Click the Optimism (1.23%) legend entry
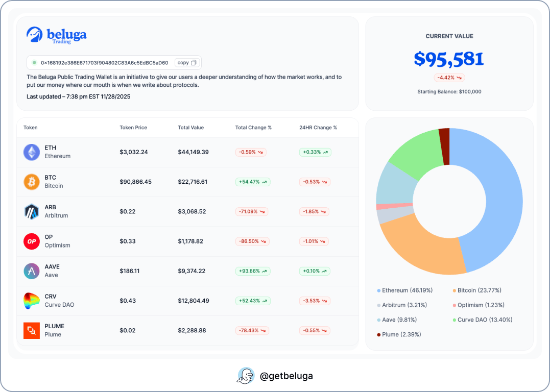The height and width of the screenshot is (392, 550). (479, 305)
